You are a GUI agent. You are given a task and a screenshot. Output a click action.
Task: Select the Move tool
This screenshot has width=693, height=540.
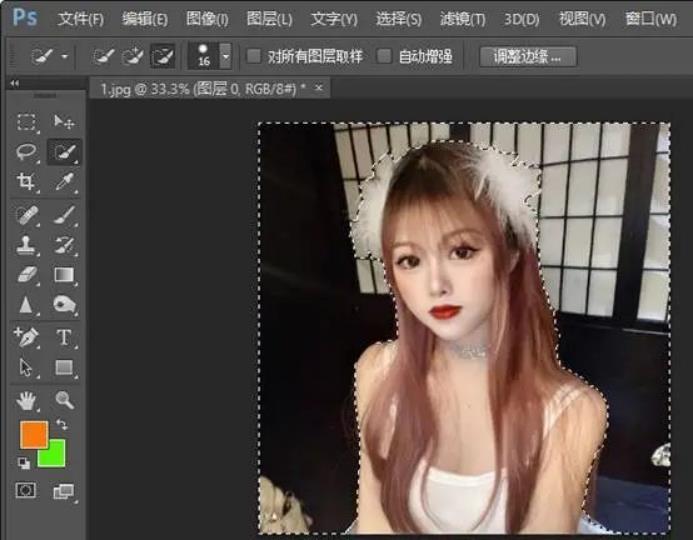[64, 122]
